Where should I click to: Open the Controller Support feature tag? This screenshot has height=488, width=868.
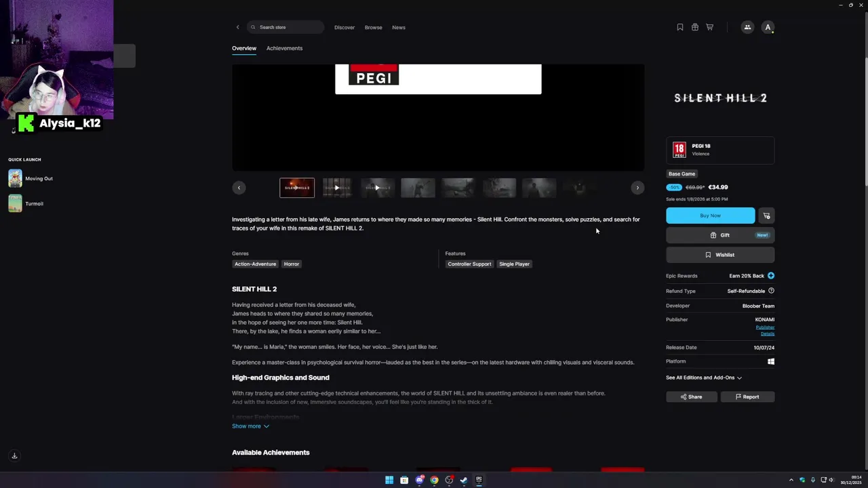click(x=469, y=264)
